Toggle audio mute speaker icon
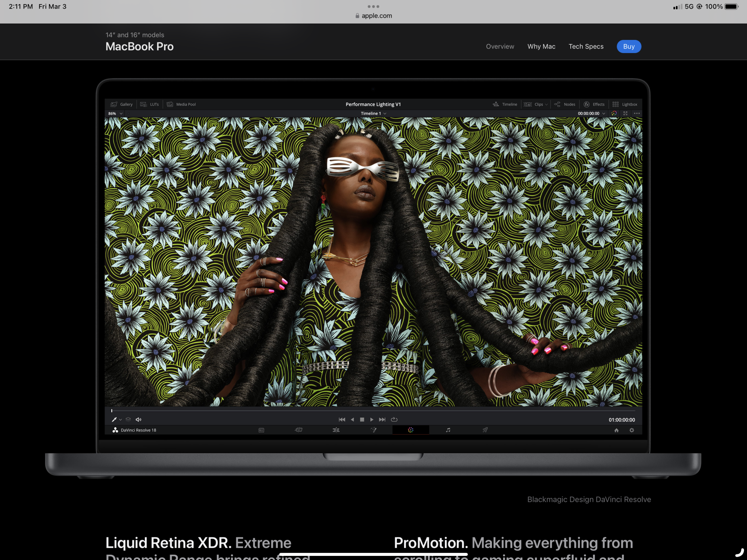 pos(138,420)
